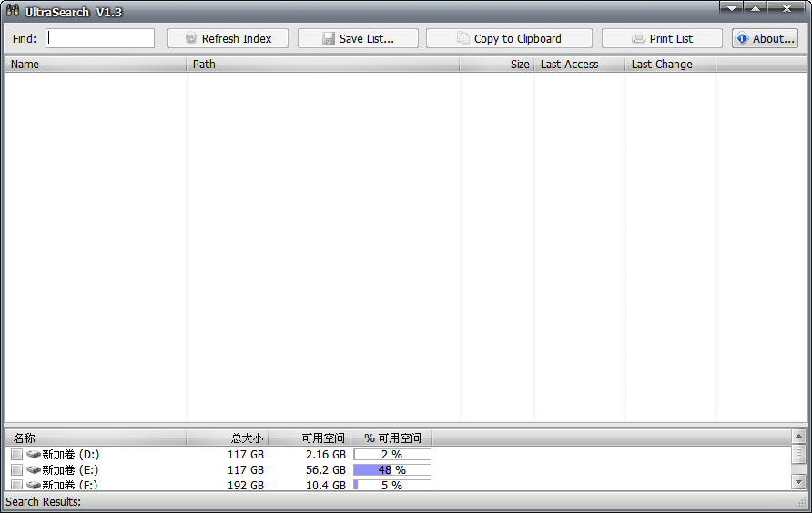Image resolution: width=812 pixels, height=513 pixels.
Task: Click the Search Results status text
Action: (43, 501)
